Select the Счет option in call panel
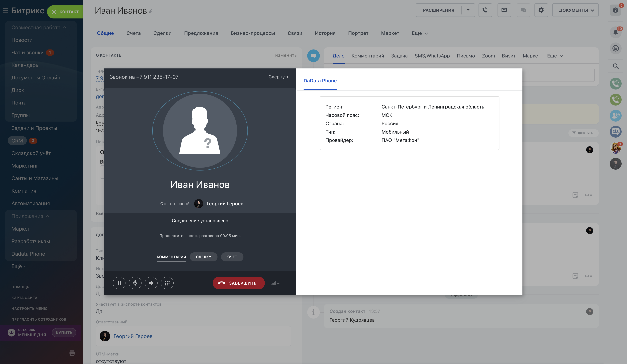627x364 pixels. (x=232, y=257)
